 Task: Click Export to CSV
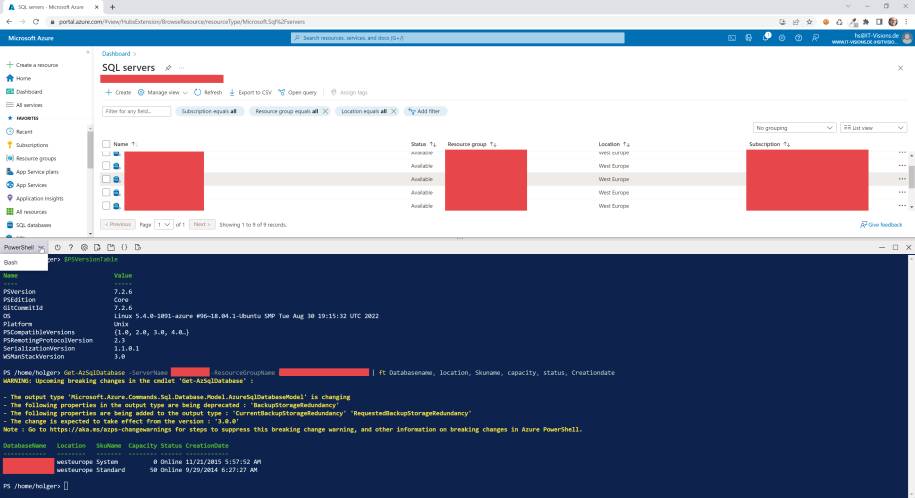(250, 92)
